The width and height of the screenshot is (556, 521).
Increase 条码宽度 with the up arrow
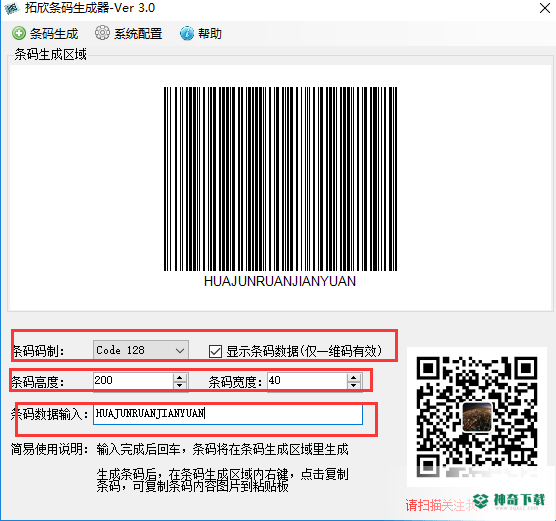pyautogui.click(x=354, y=378)
